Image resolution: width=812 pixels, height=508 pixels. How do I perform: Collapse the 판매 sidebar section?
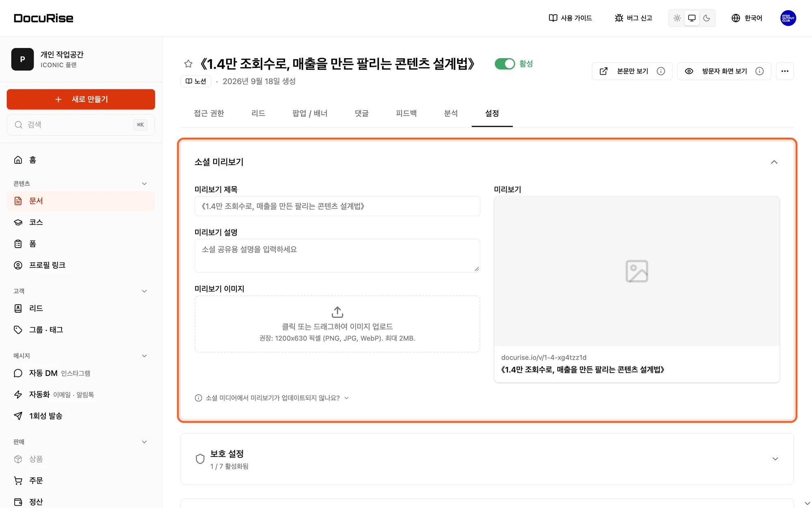(x=144, y=442)
